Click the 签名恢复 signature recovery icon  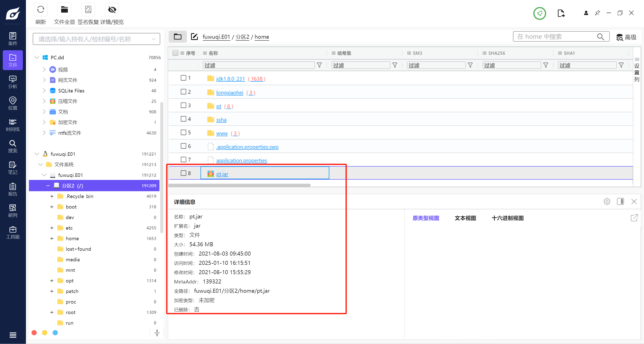tap(88, 10)
